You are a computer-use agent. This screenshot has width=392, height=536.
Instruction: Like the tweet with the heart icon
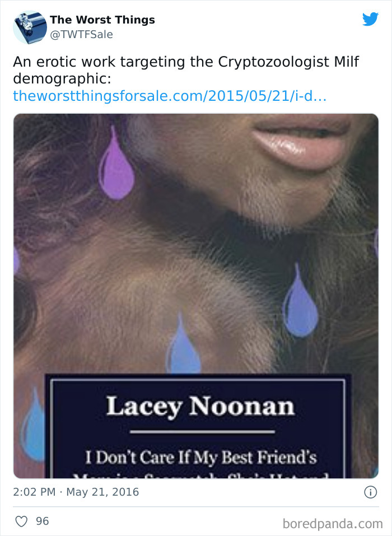(x=21, y=521)
